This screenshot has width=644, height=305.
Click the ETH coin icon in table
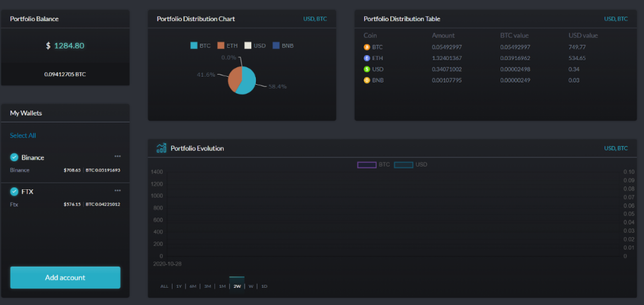[x=367, y=58]
